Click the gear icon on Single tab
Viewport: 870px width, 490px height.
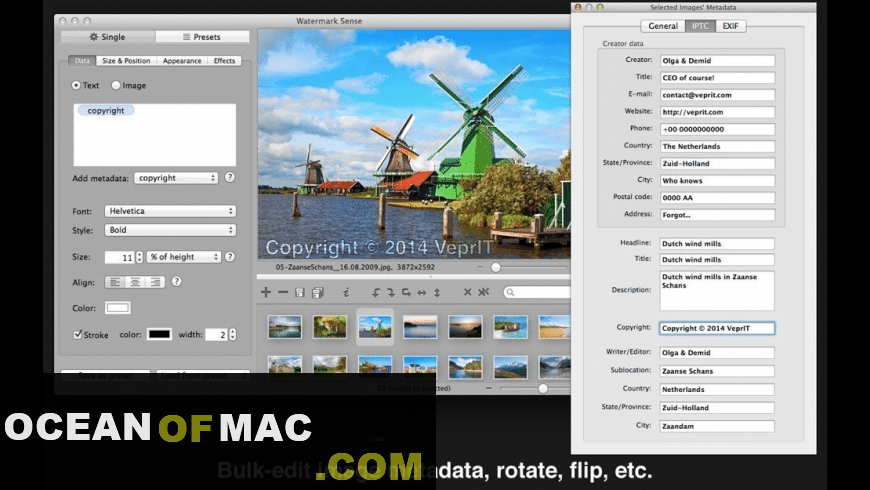[94, 37]
